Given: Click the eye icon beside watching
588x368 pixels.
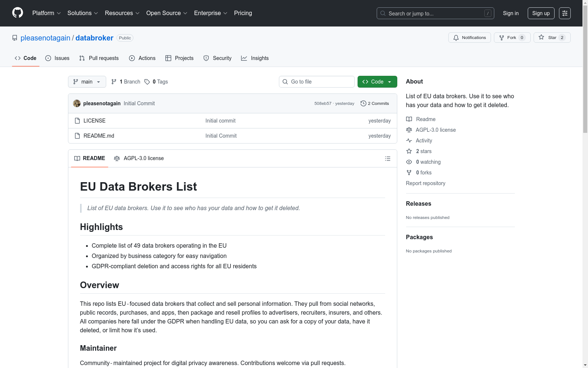Looking at the screenshot, I should (x=409, y=162).
